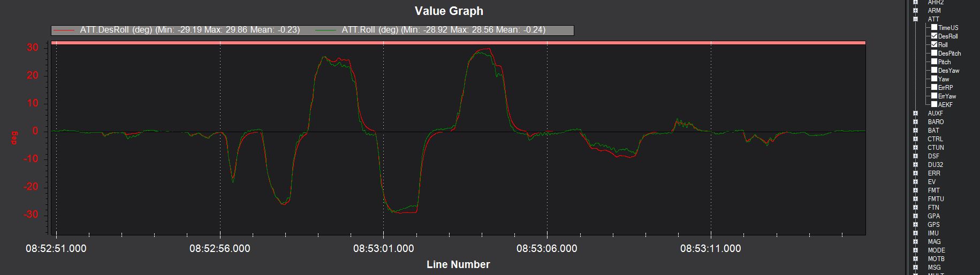Uncheck the Roll checkbox

(x=935, y=44)
